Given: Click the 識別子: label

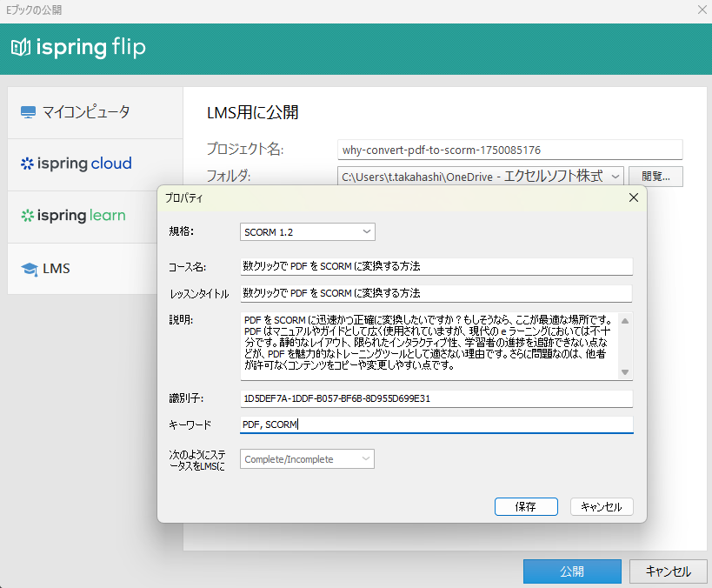Looking at the screenshot, I should coord(186,398).
